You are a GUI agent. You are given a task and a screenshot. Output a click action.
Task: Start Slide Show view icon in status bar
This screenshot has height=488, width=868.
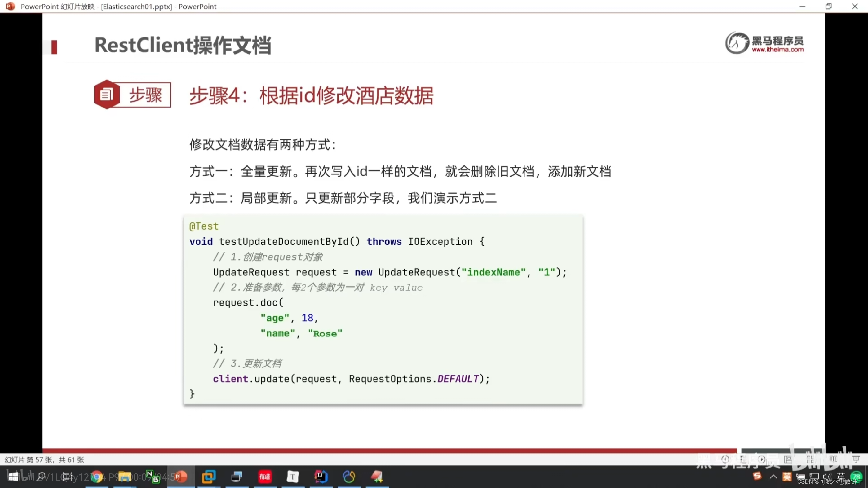856,459
